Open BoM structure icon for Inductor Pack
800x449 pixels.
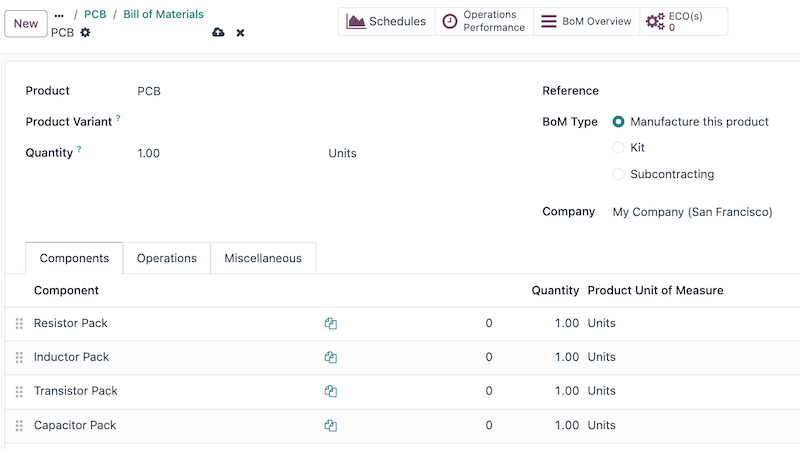point(330,358)
